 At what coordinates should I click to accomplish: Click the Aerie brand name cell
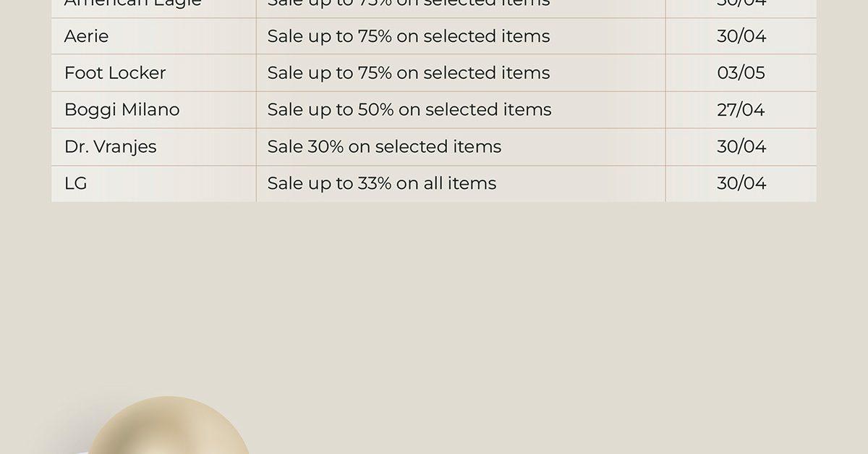[153, 36]
